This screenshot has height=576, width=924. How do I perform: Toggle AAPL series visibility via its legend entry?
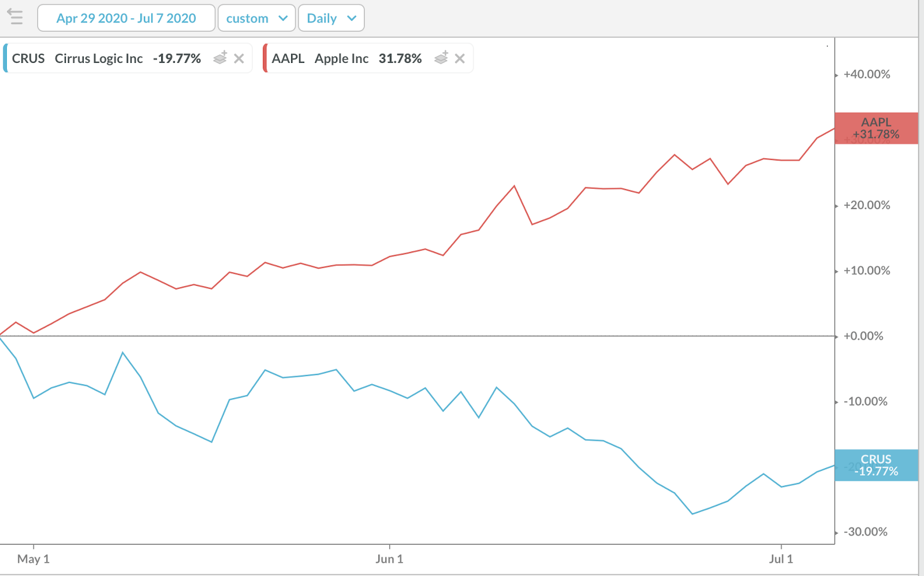[x=341, y=58]
